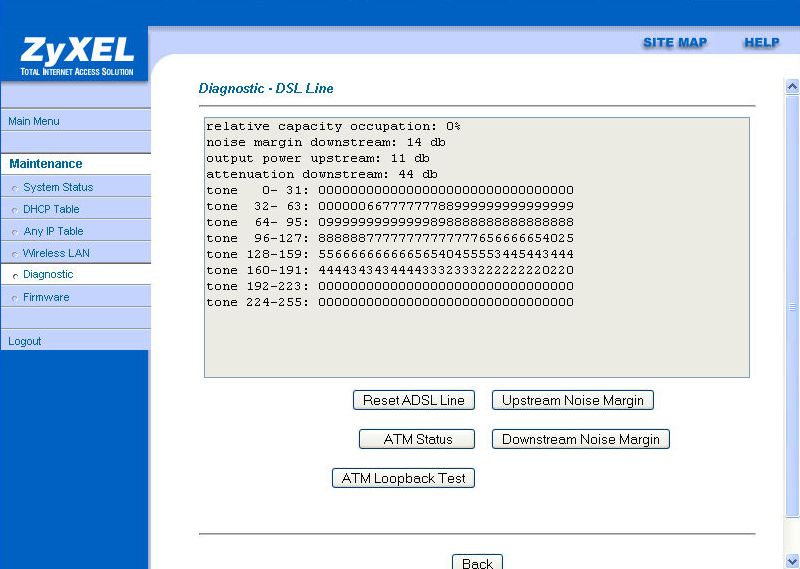Go to Main Menu in sidebar

(x=34, y=121)
